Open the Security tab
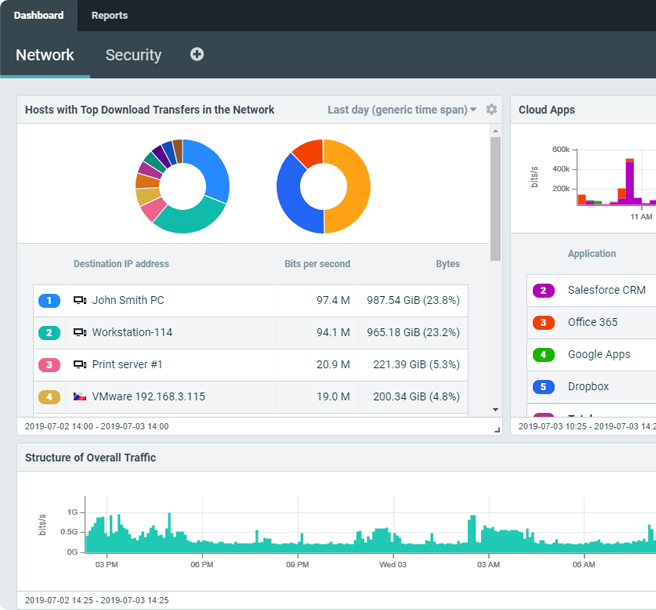Image resolution: width=656 pixels, height=610 pixels. (x=133, y=55)
